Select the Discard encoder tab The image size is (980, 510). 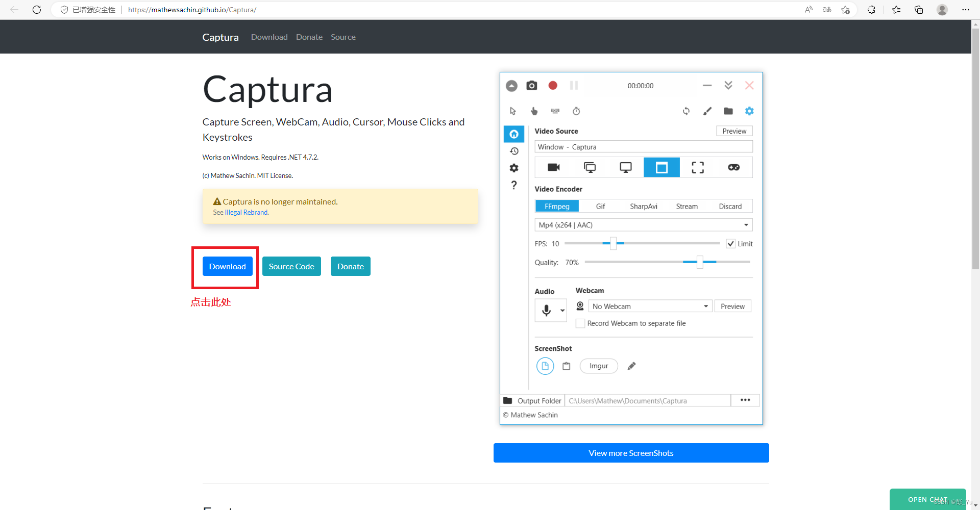pyautogui.click(x=730, y=206)
